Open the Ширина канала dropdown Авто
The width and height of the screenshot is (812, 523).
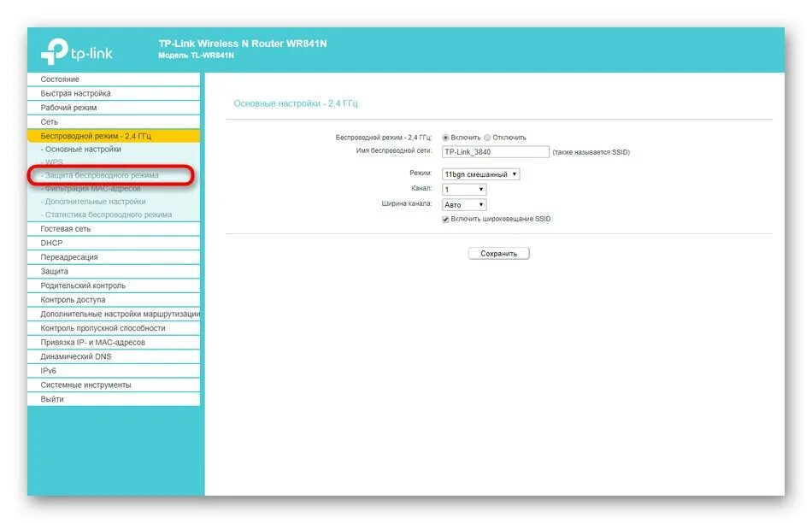click(x=464, y=205)
